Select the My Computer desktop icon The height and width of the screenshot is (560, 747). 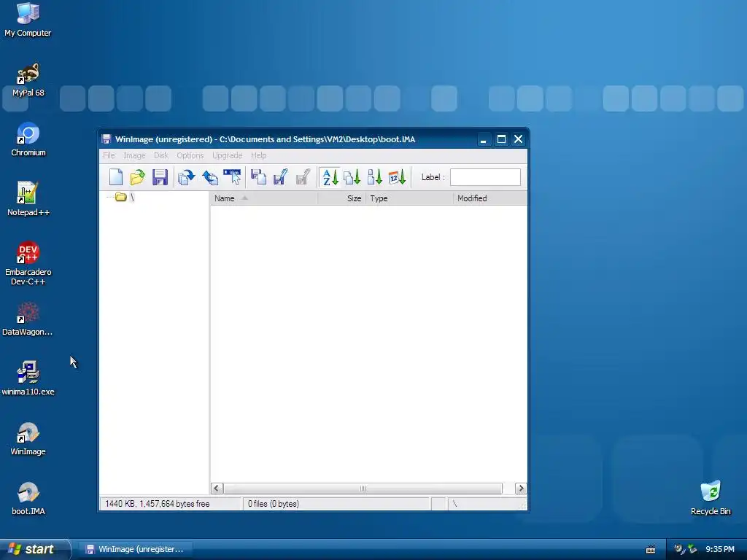(28, 20)
